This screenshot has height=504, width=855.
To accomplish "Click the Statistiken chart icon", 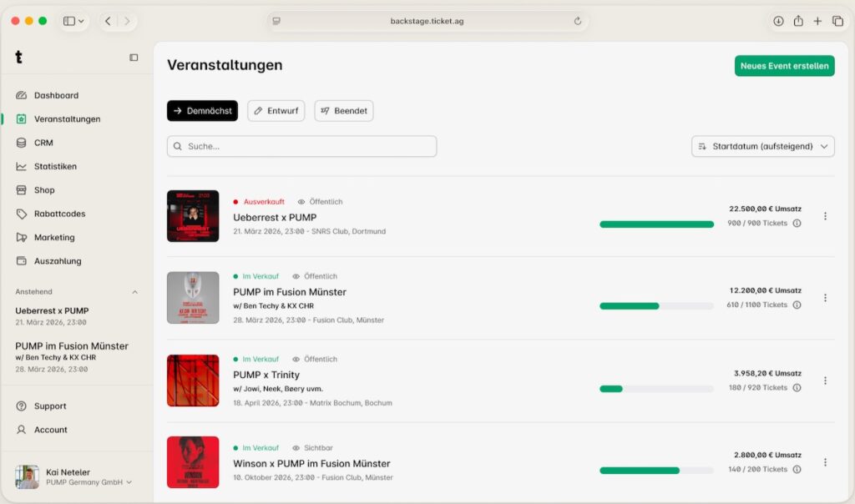I will pos(22,166).
